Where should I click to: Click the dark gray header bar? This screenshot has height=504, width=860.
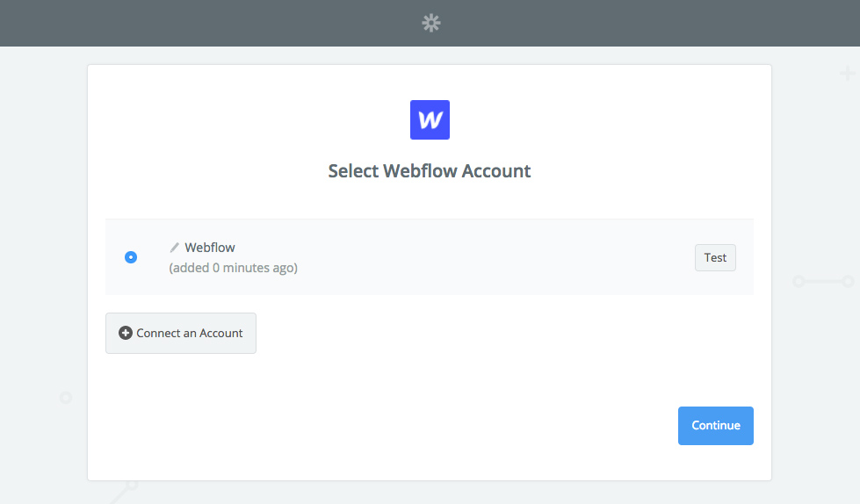pos(220,23)
